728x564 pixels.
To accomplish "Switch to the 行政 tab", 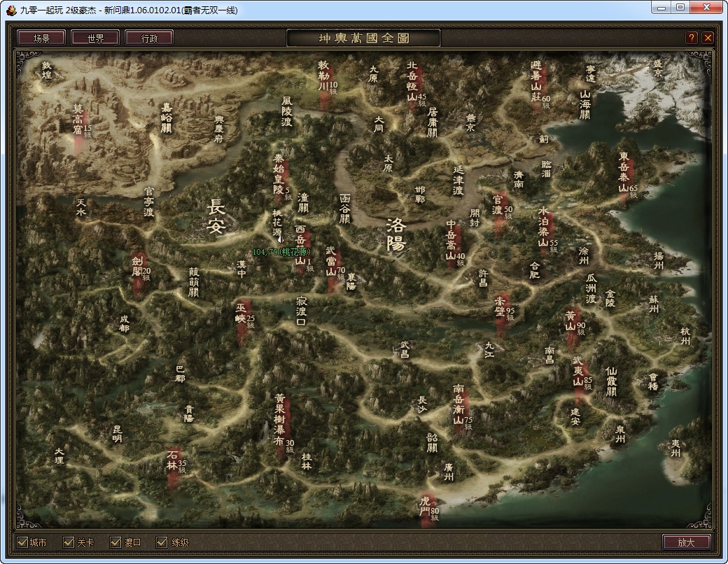I will point(149,38).
